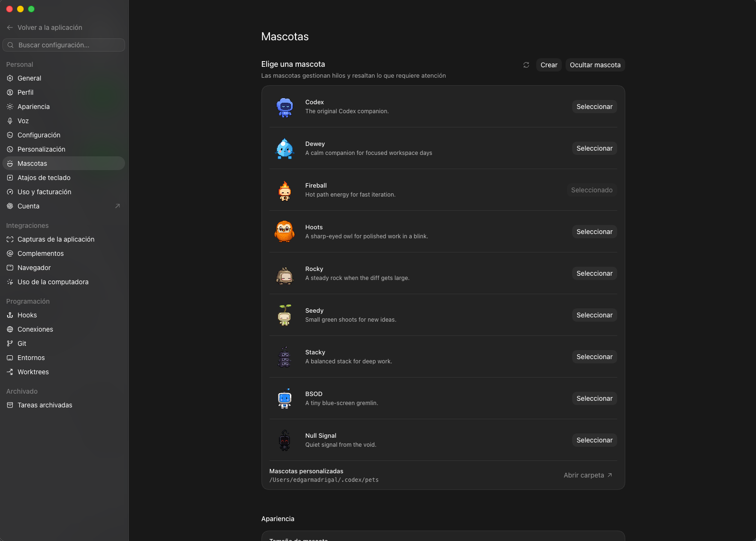Click the Codex pet avatar

(285, 107)
